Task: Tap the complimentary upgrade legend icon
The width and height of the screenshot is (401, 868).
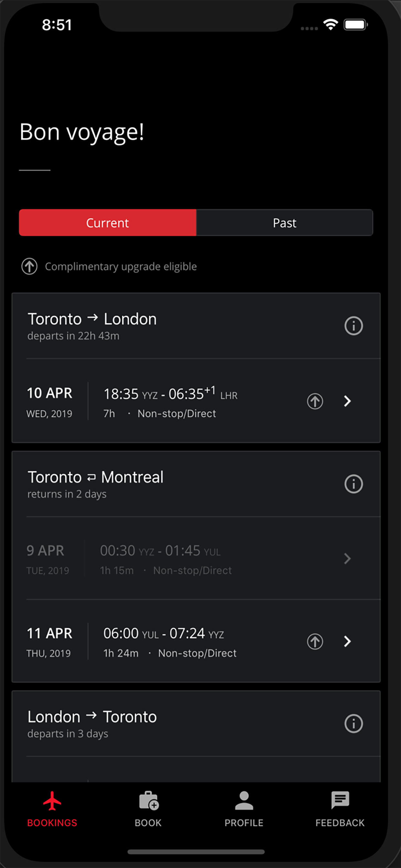Action: pos(30,266)
